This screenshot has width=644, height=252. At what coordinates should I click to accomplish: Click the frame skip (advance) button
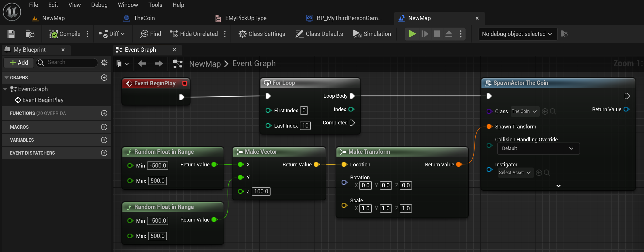[x=425, y=34]
